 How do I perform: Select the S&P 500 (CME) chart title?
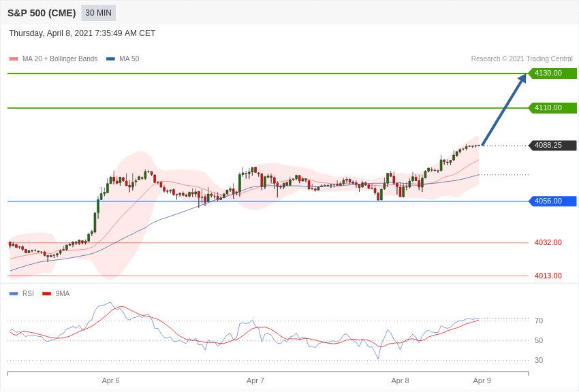pyautogui.click(x=42, y=14)
